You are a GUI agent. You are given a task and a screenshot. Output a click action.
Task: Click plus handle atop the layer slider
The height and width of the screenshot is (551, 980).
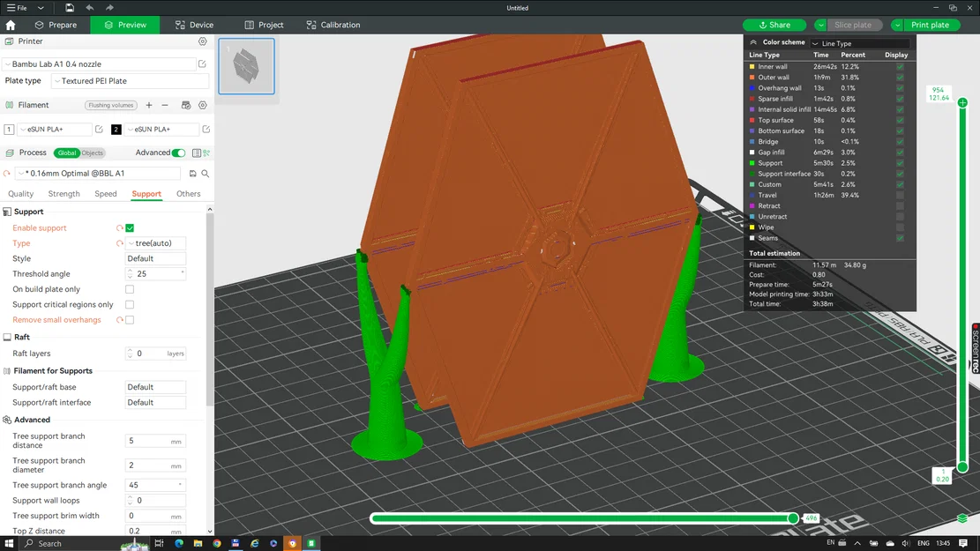tap(962, 102)
